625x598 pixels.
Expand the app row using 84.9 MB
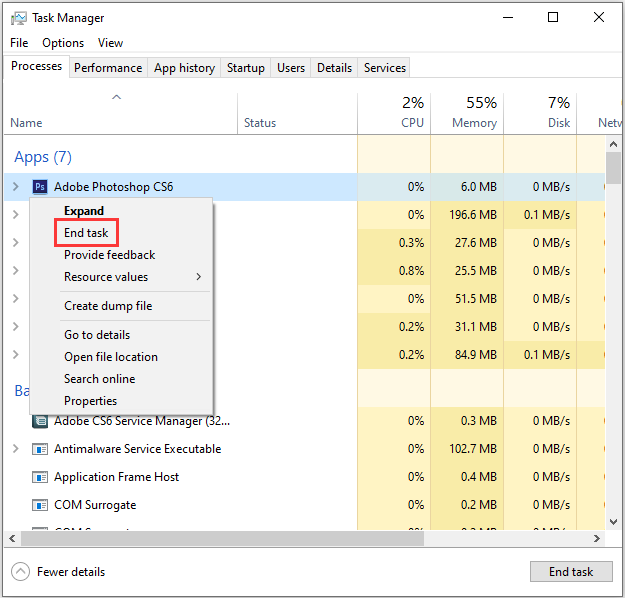pos(16,354)
